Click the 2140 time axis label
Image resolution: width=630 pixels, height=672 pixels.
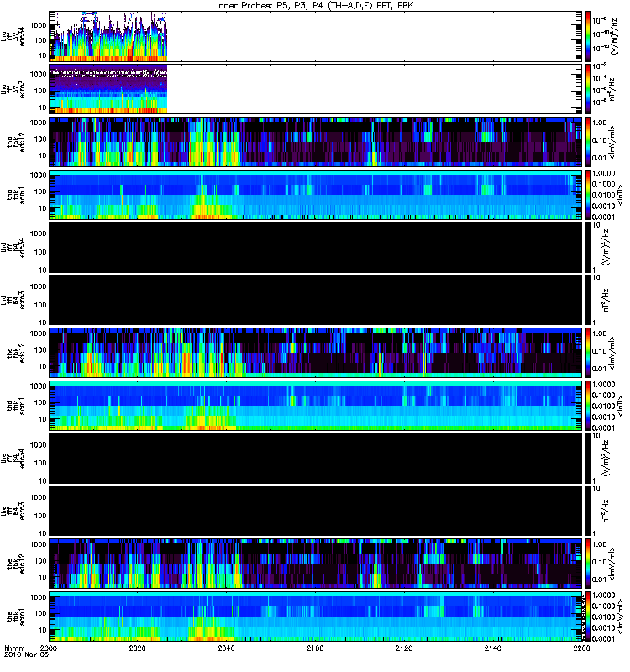pyautogui.click(x=493, y=648)
